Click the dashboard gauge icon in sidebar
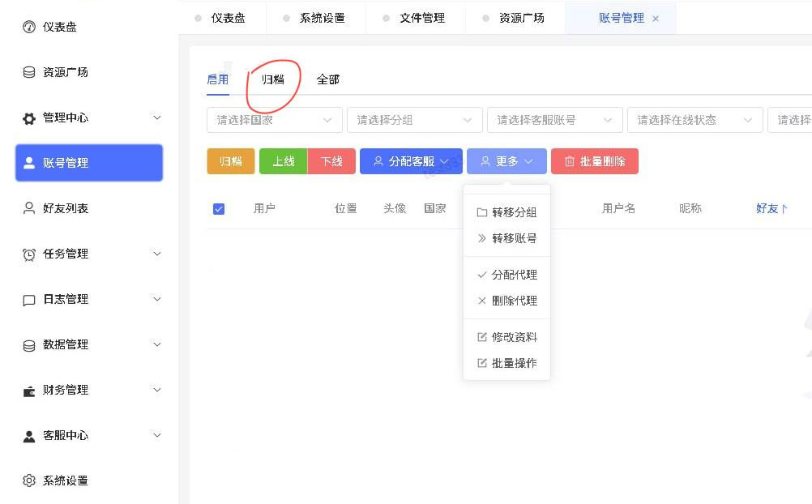 [29, 27]
